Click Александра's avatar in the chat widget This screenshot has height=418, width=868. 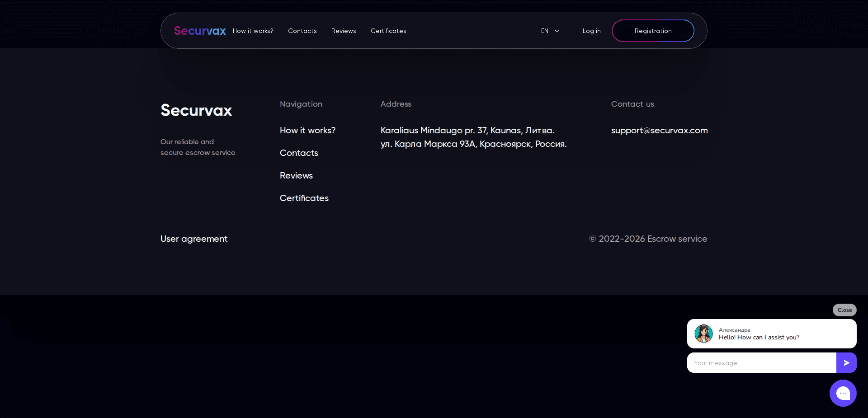point(703,333)
